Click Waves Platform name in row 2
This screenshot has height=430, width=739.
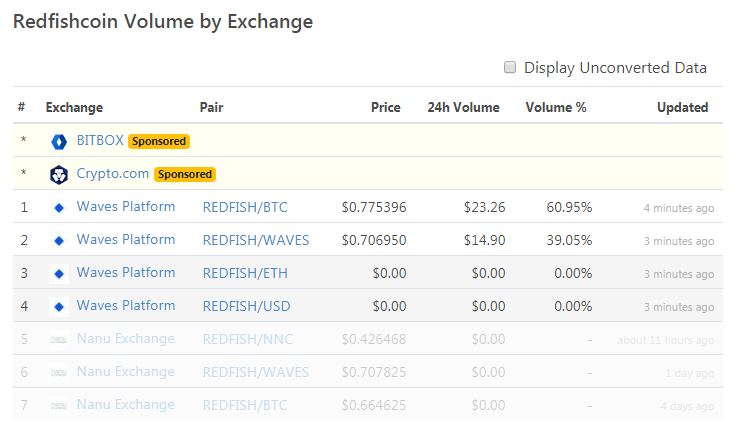(125, 240)
